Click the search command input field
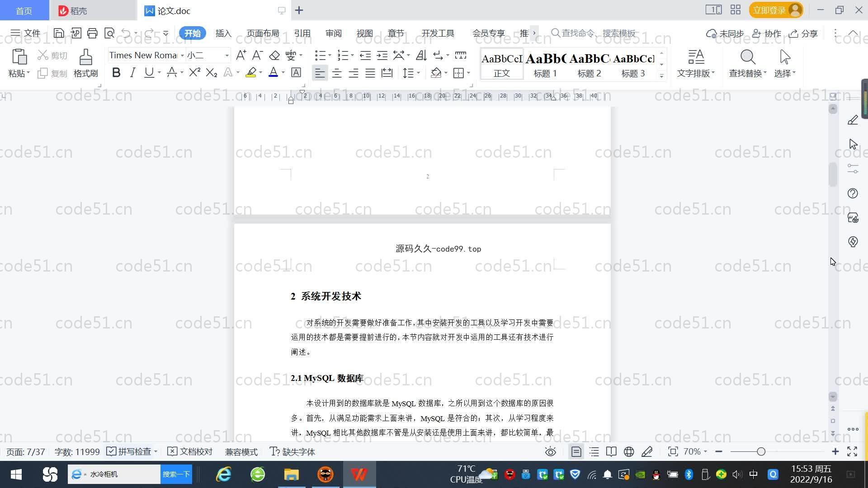The width and height of the screenshot is (868, 488). [x=598, y=33]
